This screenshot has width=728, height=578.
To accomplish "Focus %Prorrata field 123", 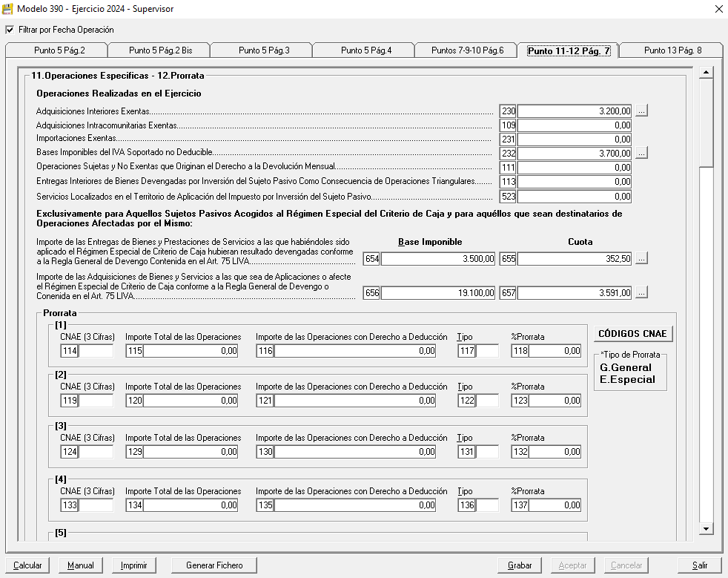I will coord(555,401).
